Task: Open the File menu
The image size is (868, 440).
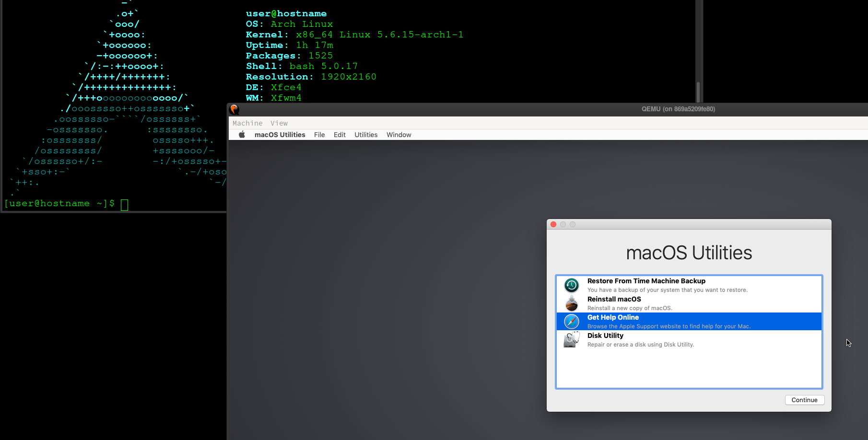Action: [319, 135]
